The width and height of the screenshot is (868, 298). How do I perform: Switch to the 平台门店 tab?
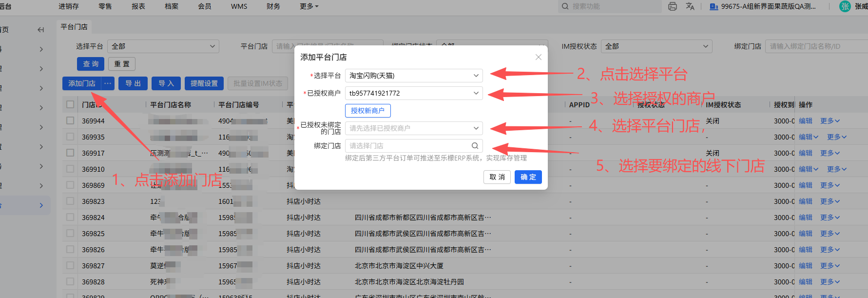point(74,27)
